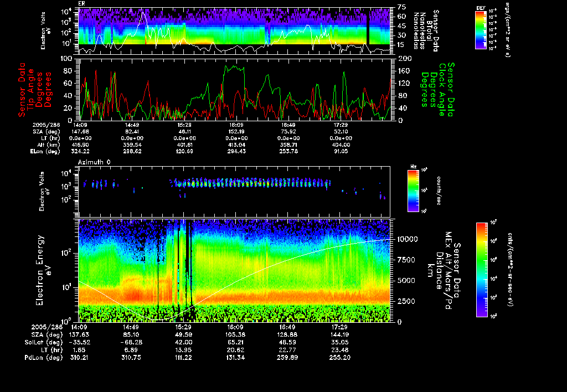Click the SolLat value '-35.52'
Screen dimensions: 567x392
click(79, 343)
